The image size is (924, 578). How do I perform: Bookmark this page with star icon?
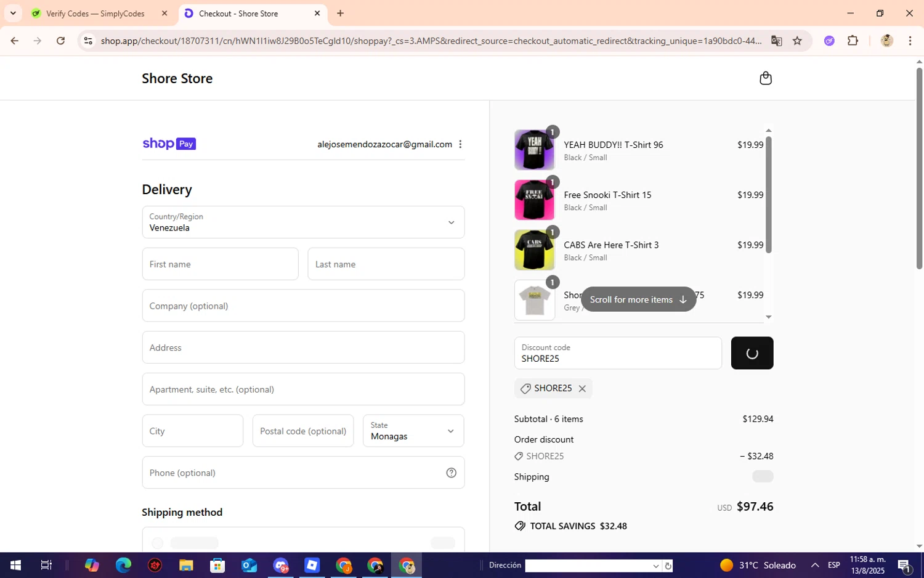797,41
